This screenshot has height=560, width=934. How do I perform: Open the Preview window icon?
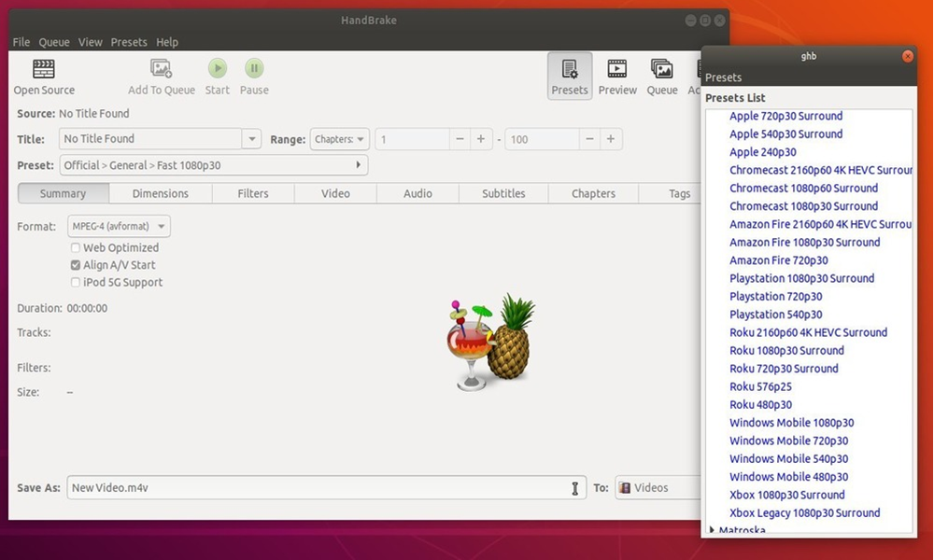tap(617, 69)
